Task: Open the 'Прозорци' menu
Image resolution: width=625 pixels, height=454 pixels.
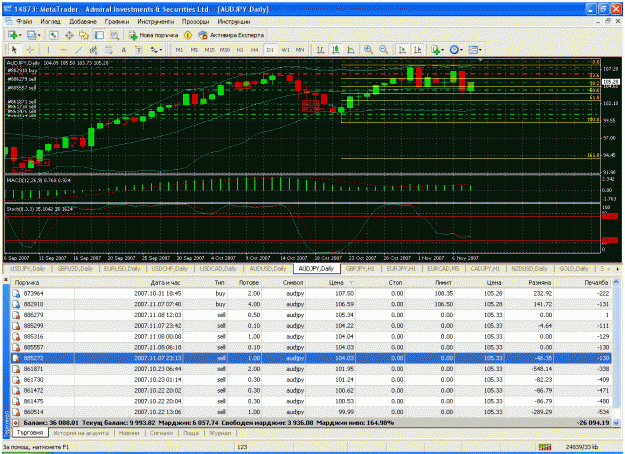Action: (195, 22)
